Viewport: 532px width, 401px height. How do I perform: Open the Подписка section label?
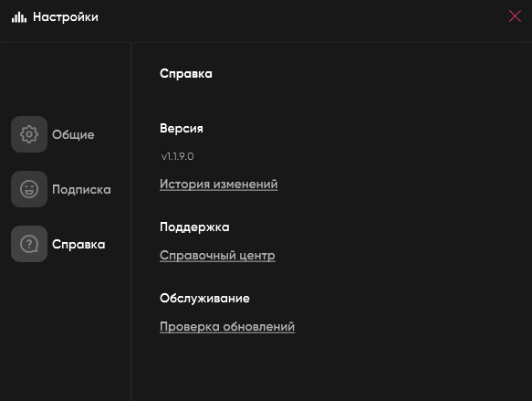(x=81, y=189)
